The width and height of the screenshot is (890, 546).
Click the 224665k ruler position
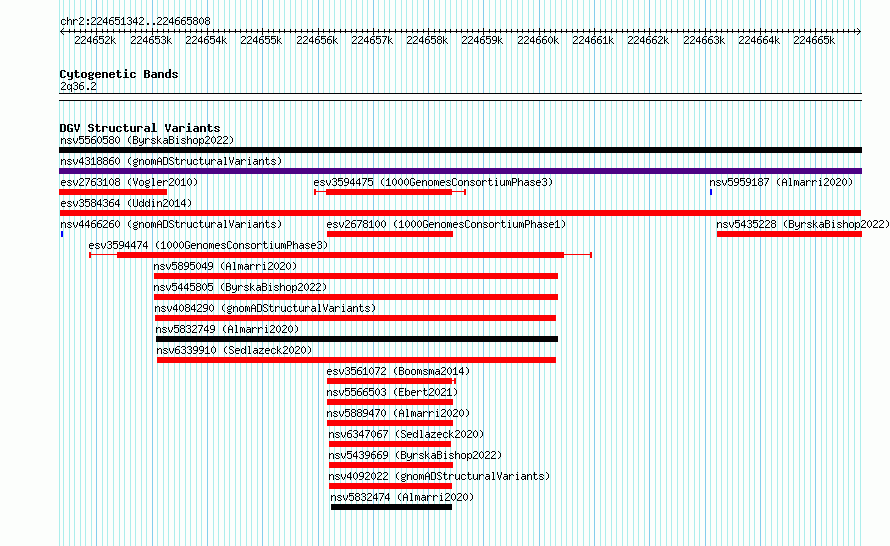tap(814, 40)
